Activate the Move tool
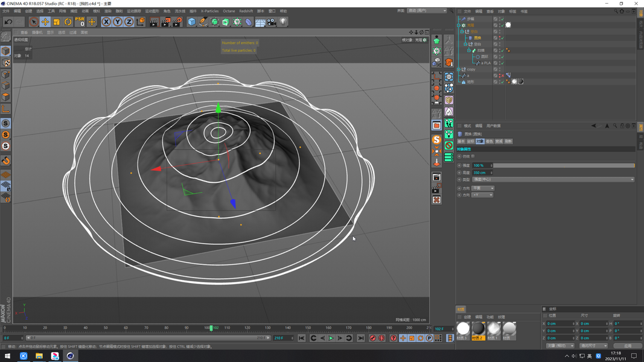 click(45, 22)
